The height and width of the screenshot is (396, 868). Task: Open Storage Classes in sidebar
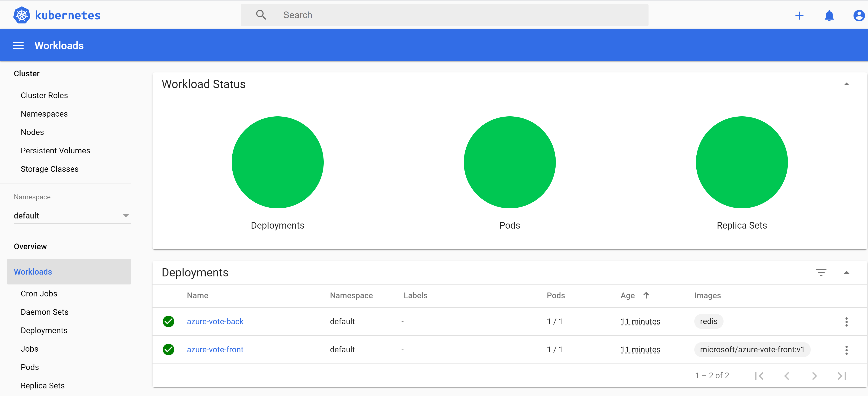[49, 169]
